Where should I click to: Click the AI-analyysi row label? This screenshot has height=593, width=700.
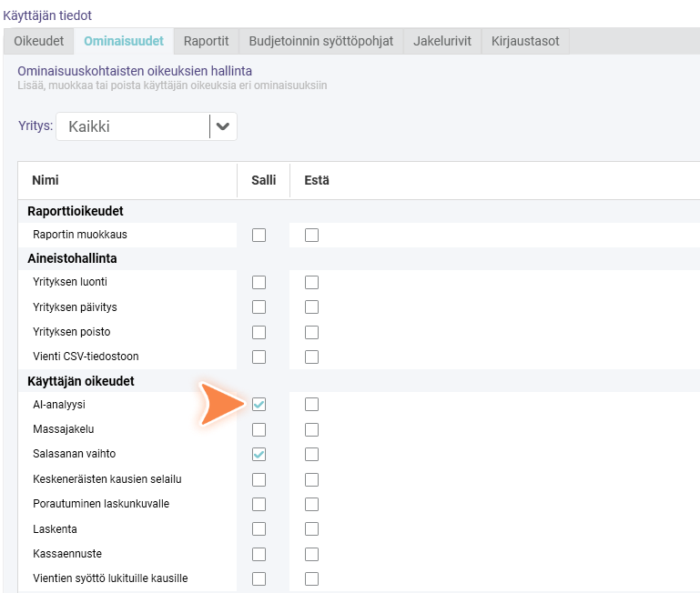pos(59,405)
